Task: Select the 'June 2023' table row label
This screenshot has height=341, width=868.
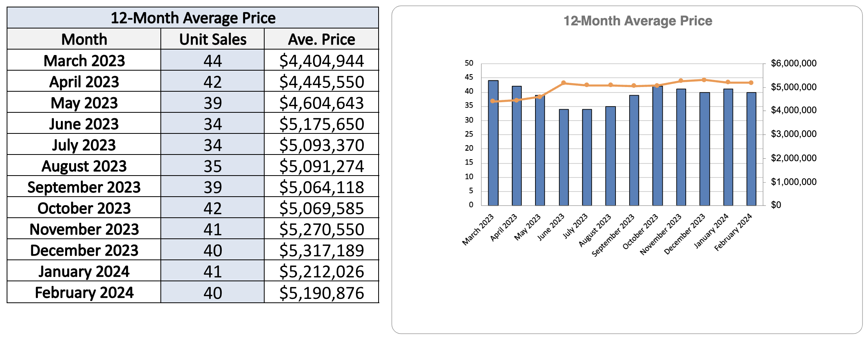Action: (84, 123)
